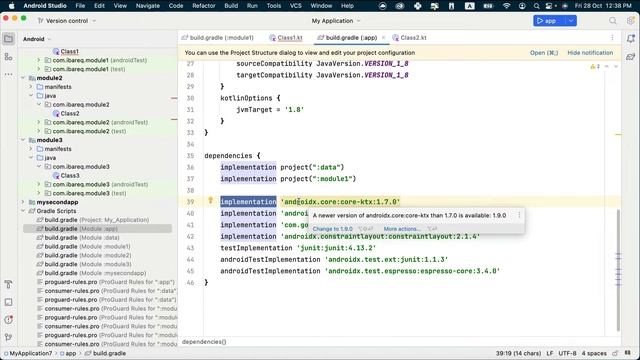Click the Search Everywhere magnifier icon
The height and width of the screenshot is (360, 640).
click(613, 21)
